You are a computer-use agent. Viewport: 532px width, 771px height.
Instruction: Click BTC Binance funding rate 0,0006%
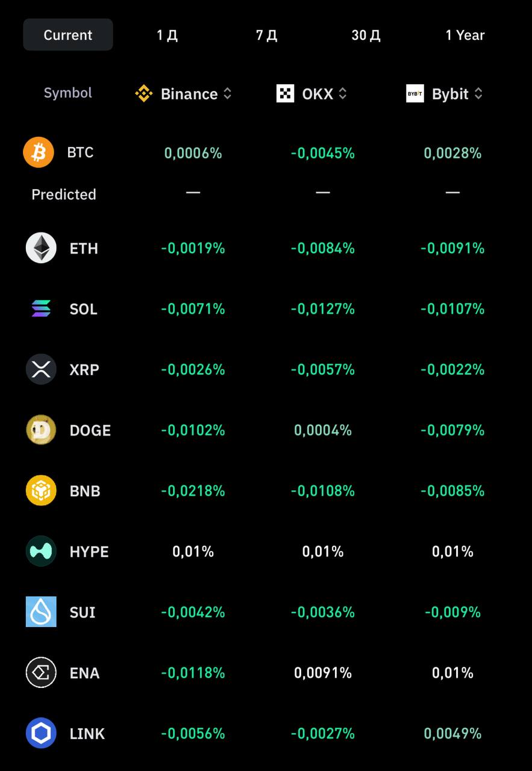[193, 154]
